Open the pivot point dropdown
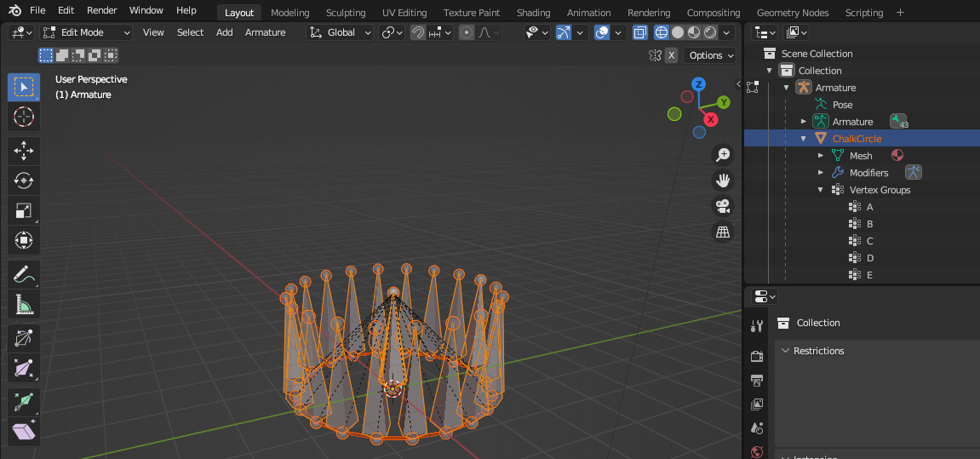980x459 pixels. click(x=392, y=32)
